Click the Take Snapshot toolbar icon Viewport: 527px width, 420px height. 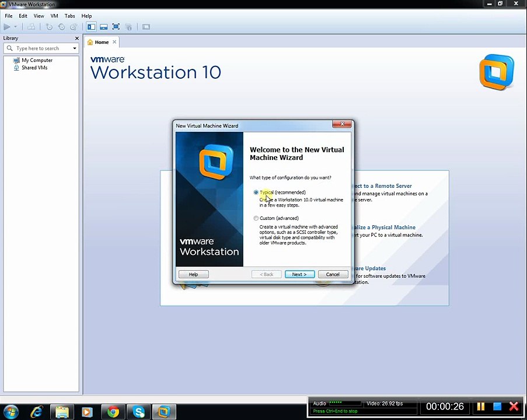point(49,27)
